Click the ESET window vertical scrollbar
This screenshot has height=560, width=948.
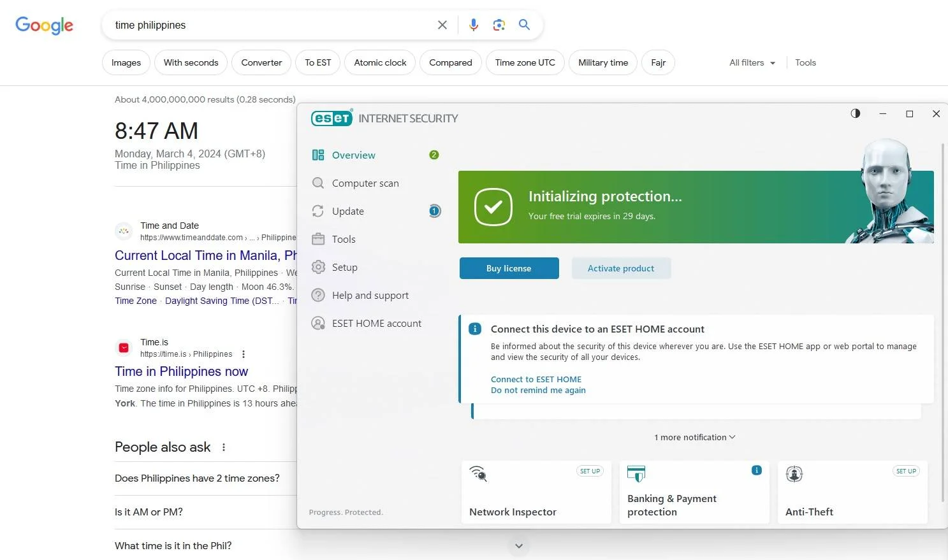point(943,323)
